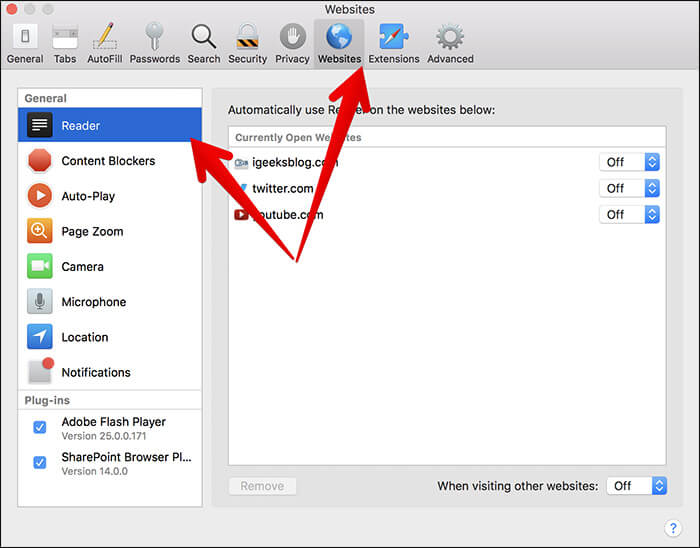
Task: Open the General preferences toolbar icon
Action: coord(25,37)
